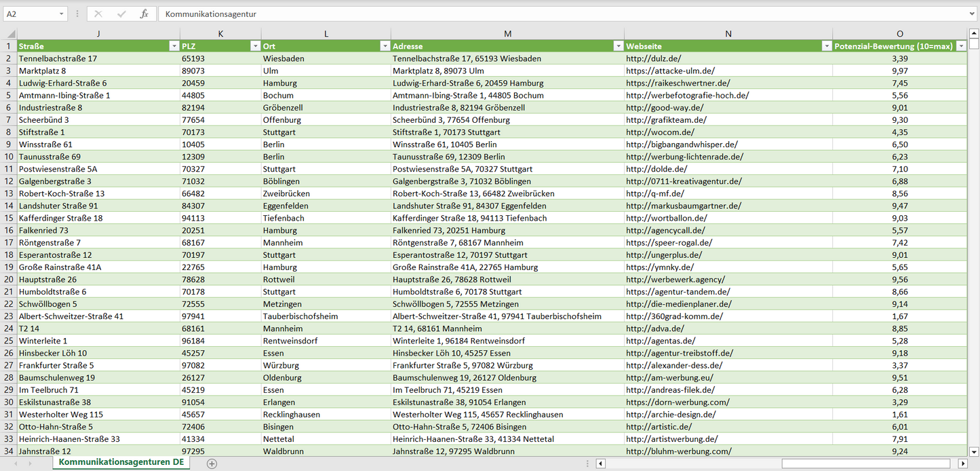Click the vertical scrollbar up arrow
Screen dimensions: 980x471
(x=974, y=33)
